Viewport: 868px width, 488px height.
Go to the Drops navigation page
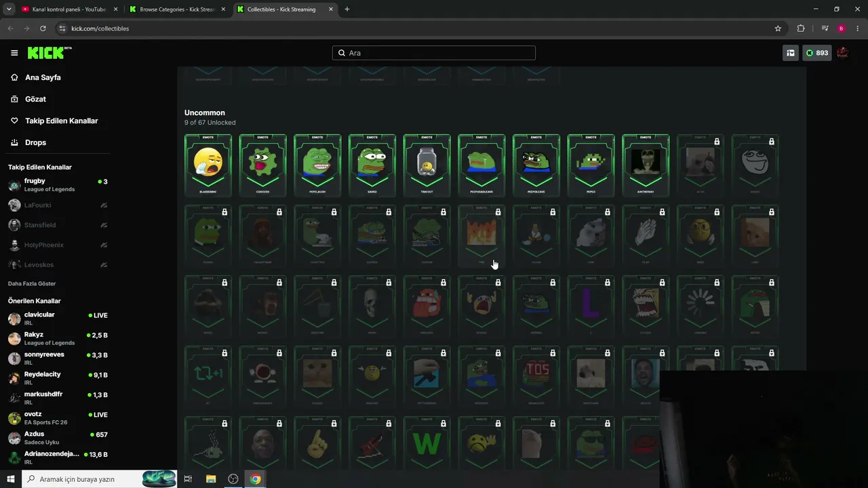coord(36,142)
